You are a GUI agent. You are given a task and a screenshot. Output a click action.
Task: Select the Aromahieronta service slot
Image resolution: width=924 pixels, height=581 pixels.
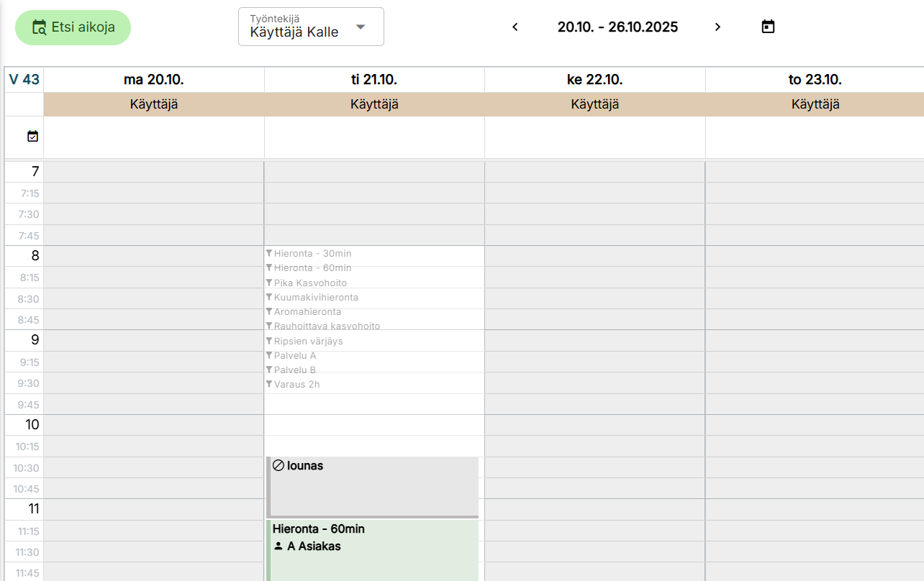click(x=307, y=312)
